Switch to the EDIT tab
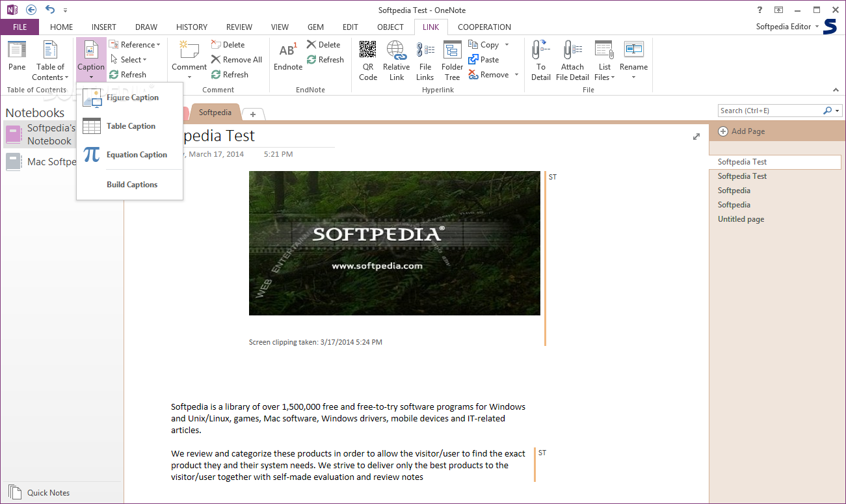Screen dimensions: 846x504 click(350, 27)
